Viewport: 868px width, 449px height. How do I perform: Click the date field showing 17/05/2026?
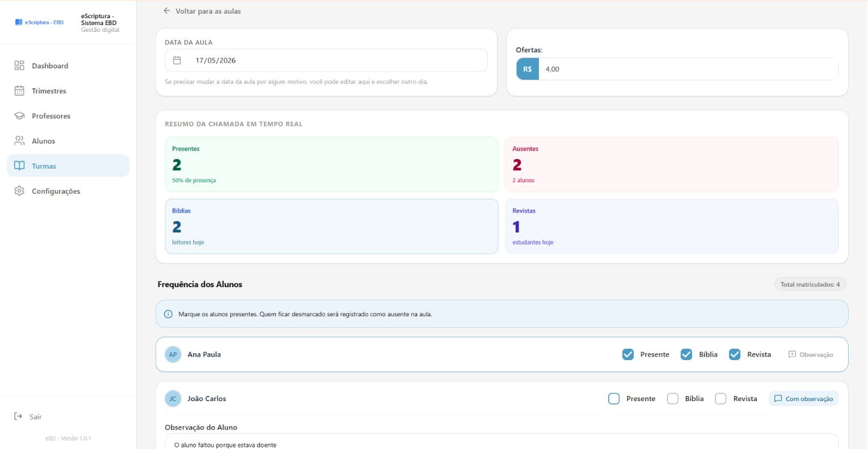[326, 60]
